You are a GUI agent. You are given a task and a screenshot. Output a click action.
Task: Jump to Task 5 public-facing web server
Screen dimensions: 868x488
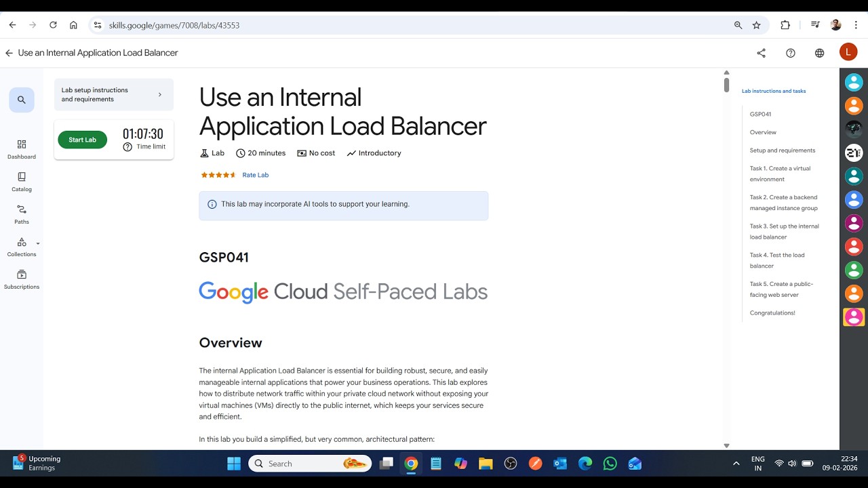coord(781,289)
